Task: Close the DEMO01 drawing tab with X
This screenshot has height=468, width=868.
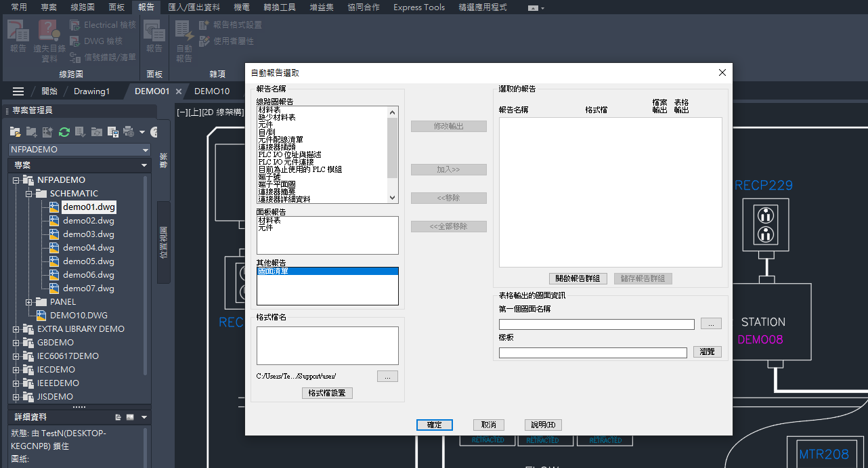Action: [x=179, y=91]
